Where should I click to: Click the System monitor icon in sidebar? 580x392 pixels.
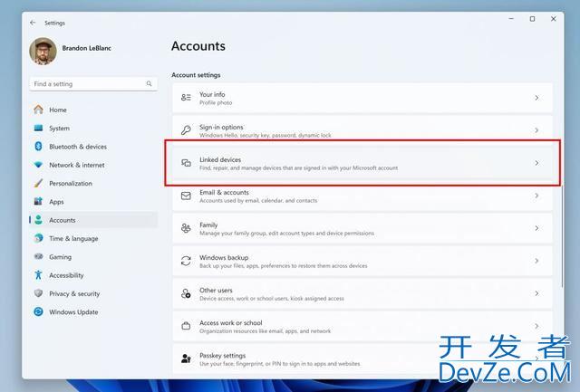(38, 128)
